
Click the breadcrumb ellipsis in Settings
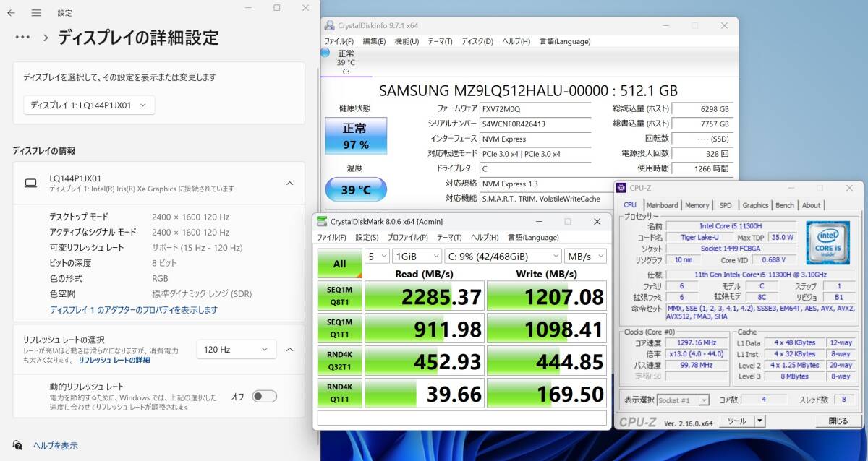[22, 37]
